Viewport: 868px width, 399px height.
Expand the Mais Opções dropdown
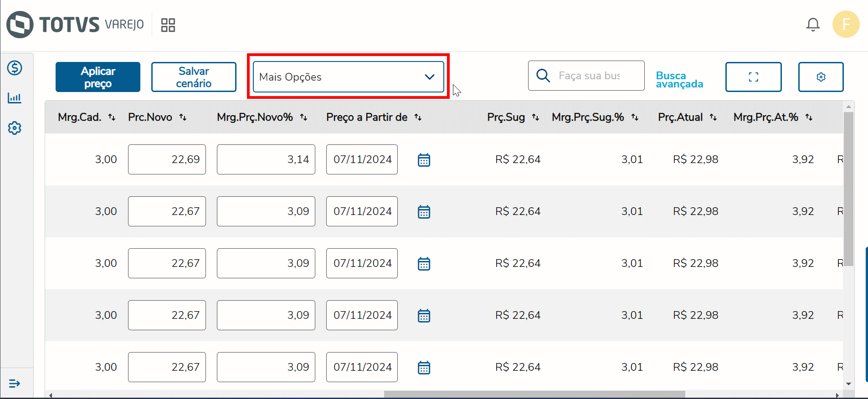348,77
